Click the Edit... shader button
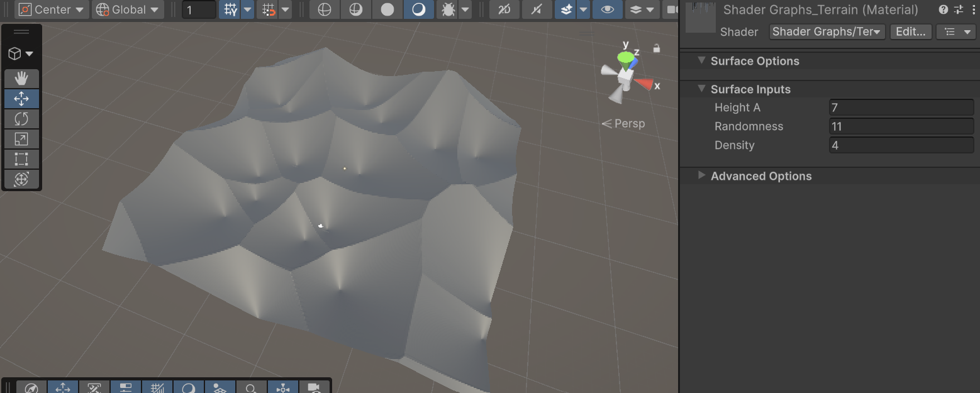The height and width of the screenshot is (393, 980). [x=911, y=31]
